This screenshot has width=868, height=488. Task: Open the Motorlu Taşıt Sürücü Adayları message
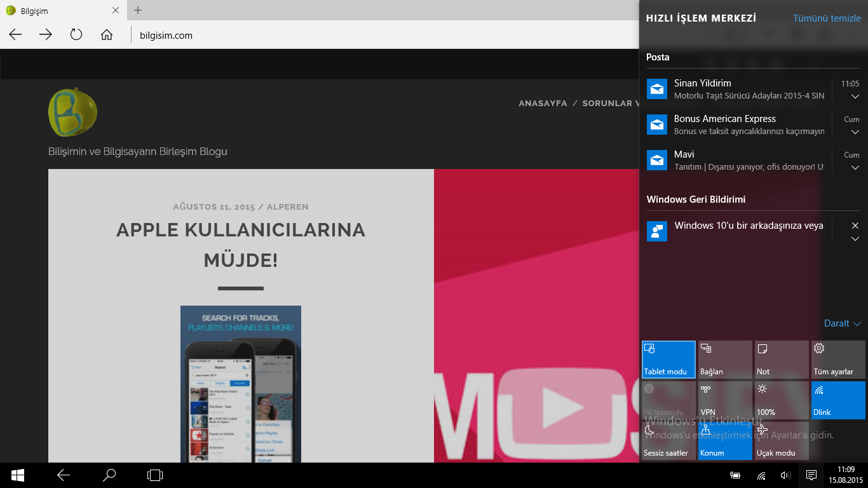[749, 96]
